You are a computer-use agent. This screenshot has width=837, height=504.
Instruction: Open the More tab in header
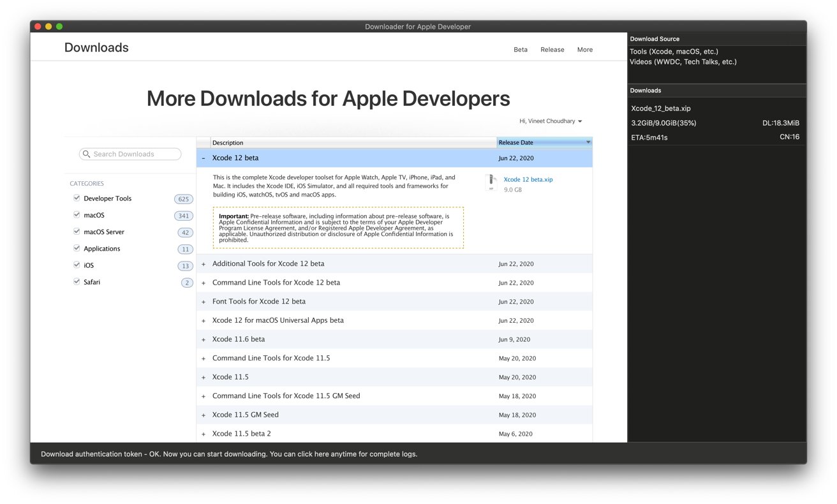585,50
